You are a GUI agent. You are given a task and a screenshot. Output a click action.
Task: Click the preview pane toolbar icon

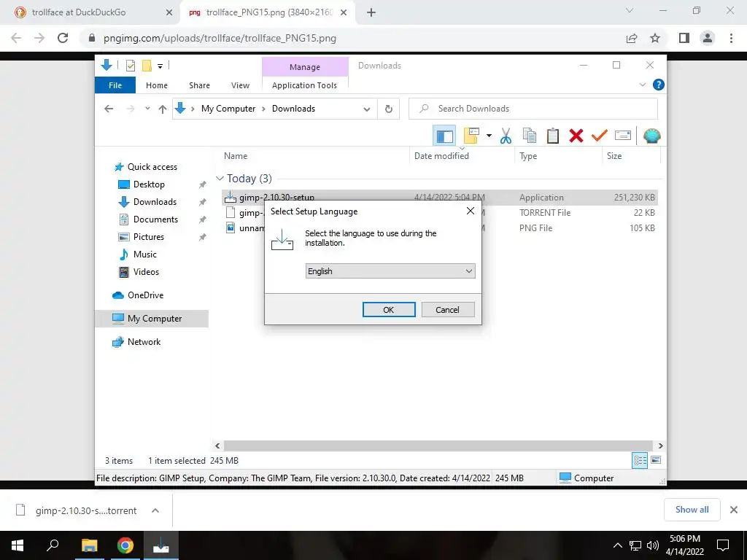point(444,136)
